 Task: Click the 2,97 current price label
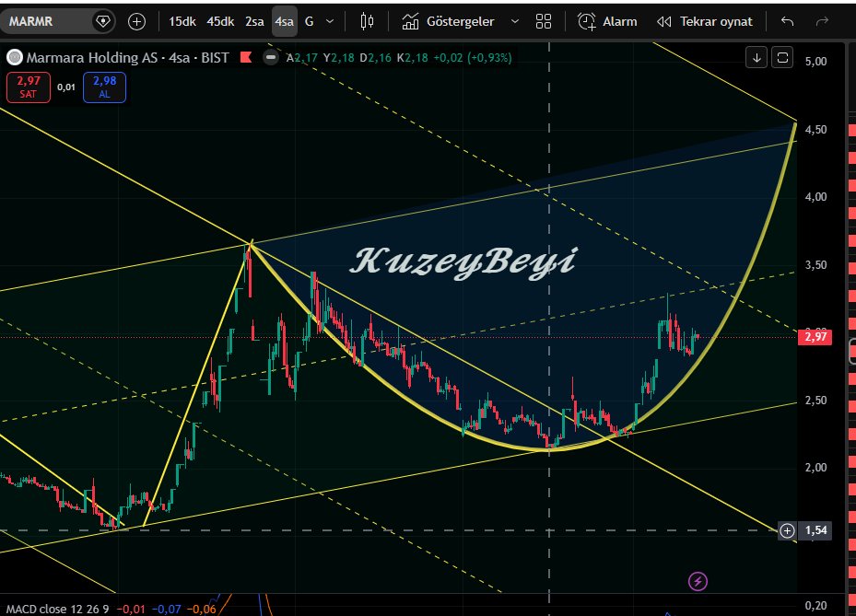tap(815, 336)
